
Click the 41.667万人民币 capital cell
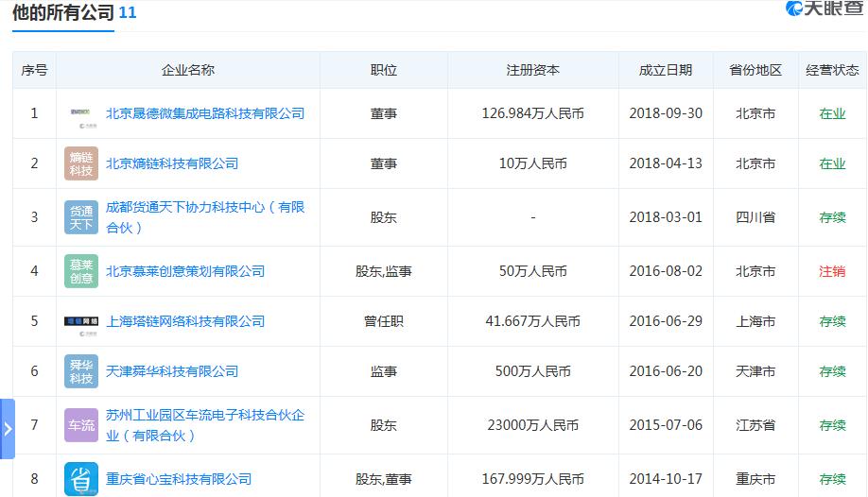pyautogui.click(x=533, y=321)
